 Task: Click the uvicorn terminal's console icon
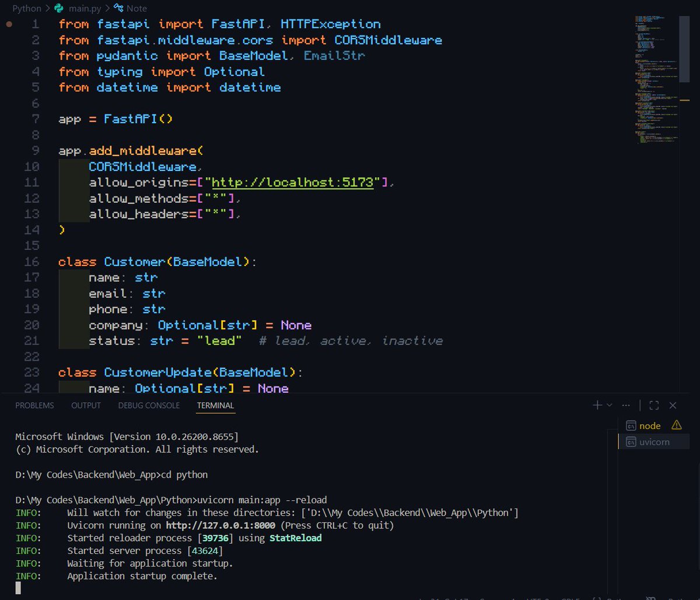[631, 442]
